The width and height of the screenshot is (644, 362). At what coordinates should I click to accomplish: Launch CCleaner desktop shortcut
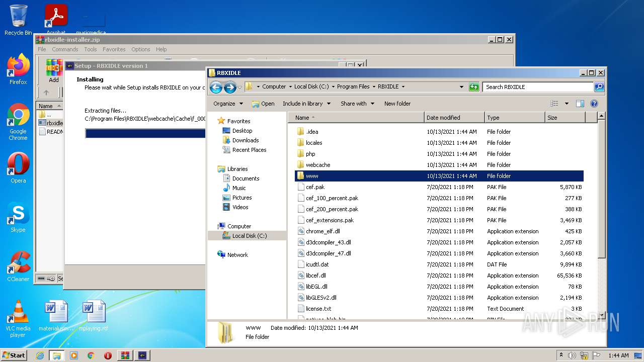click(18, 266)
